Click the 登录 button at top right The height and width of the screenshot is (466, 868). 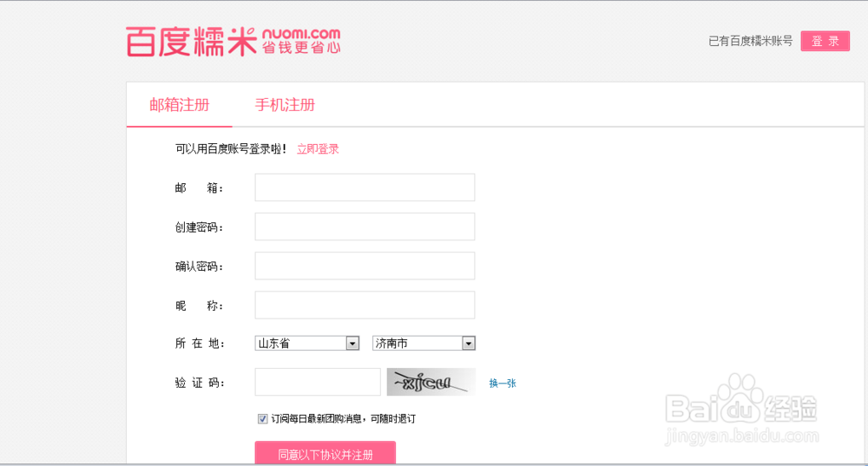click(x=825, y=41)
